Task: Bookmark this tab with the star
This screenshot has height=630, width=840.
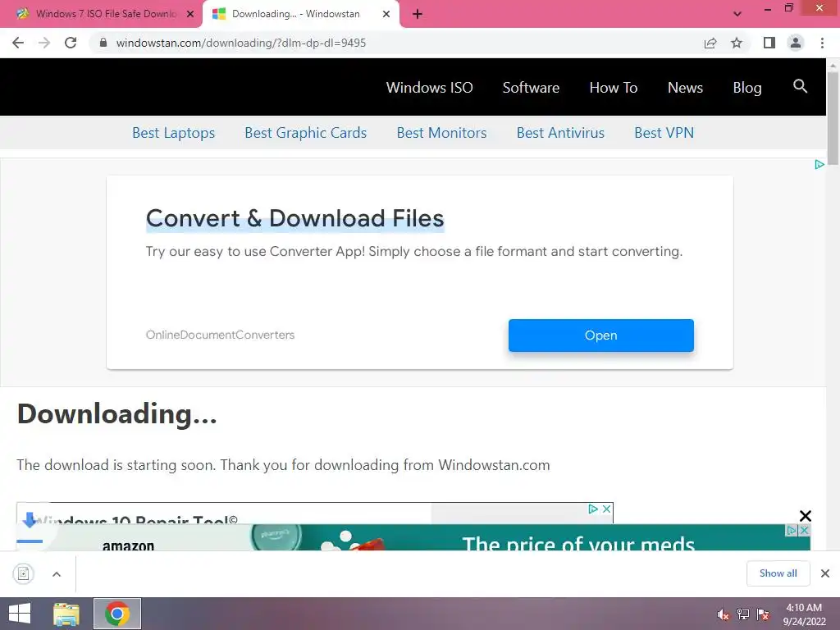Action: [x=737, y=43]
